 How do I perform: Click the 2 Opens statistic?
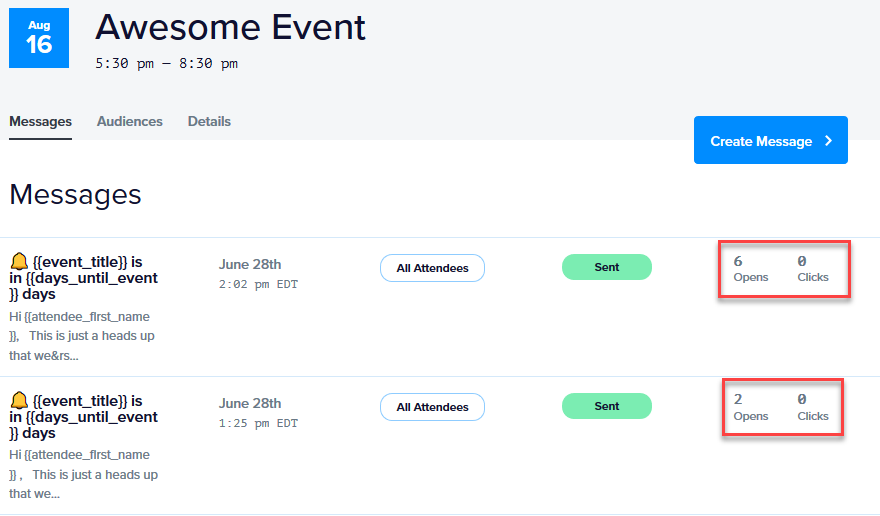click(750, 408)
